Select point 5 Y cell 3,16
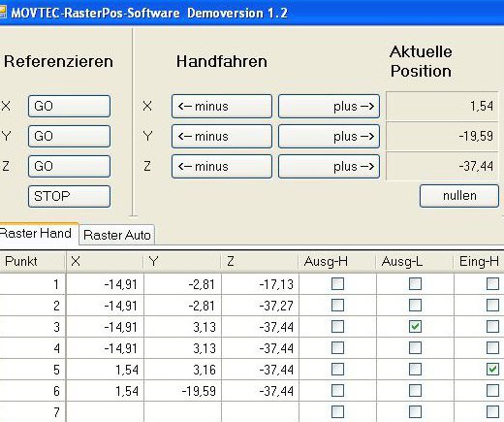Viewport: 504px width, 422px height. click(182, 370)
